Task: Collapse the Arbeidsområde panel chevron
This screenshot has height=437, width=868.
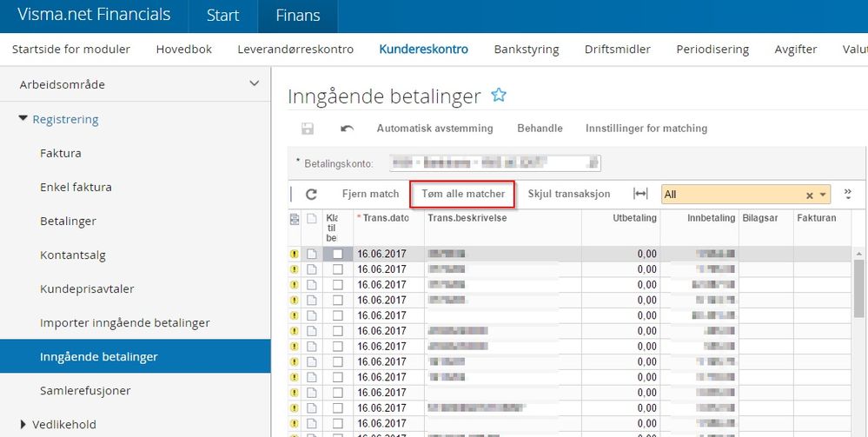Action: pyautogui.click(x=254, y=83)
